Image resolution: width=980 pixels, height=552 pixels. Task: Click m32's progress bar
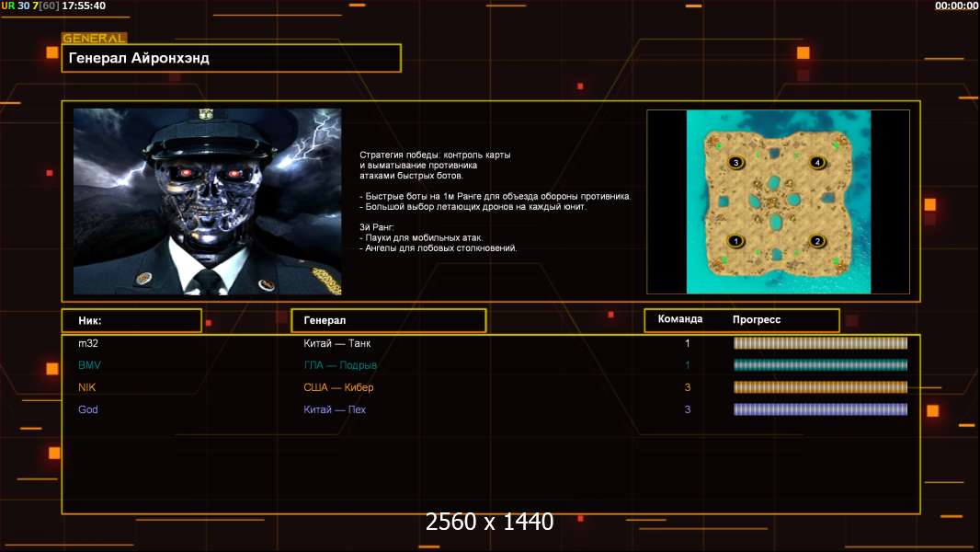pos(820,343)
